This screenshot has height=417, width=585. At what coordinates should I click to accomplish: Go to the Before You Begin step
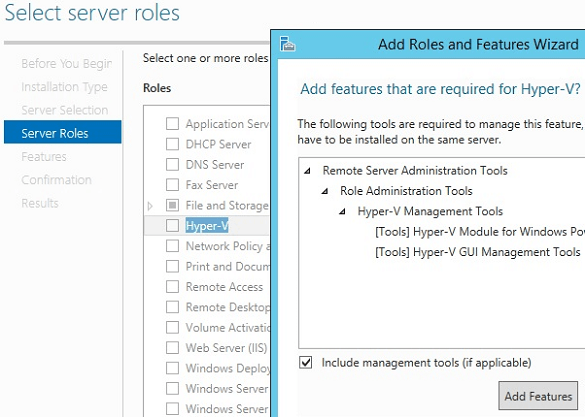pyautogui.click(x=66, y=64)
